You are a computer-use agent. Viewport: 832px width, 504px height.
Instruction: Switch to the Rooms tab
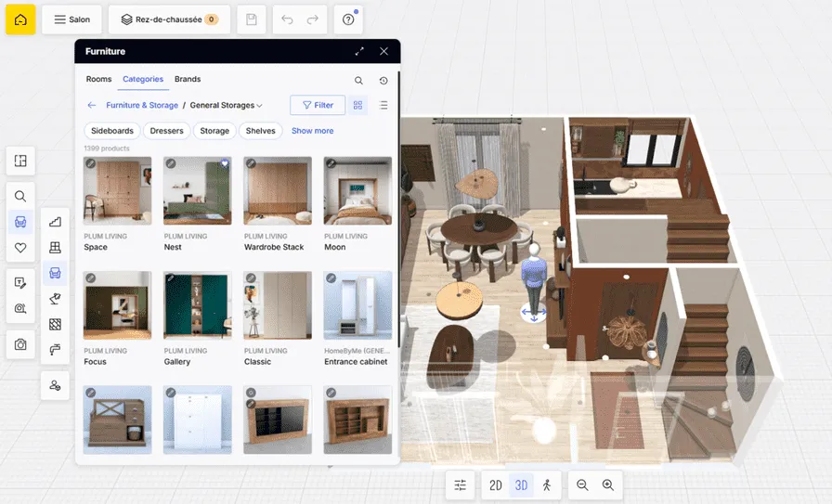tap(98, 79)
